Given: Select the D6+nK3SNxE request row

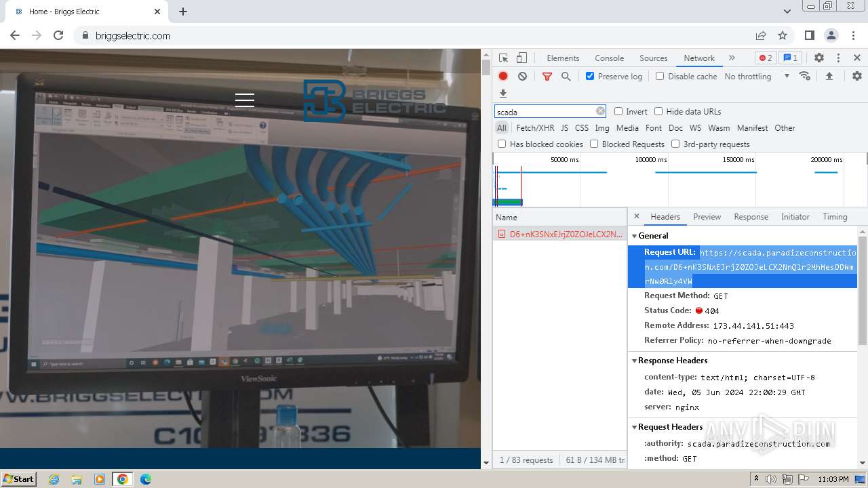Looking at the screenshot, I should (559, 234).
